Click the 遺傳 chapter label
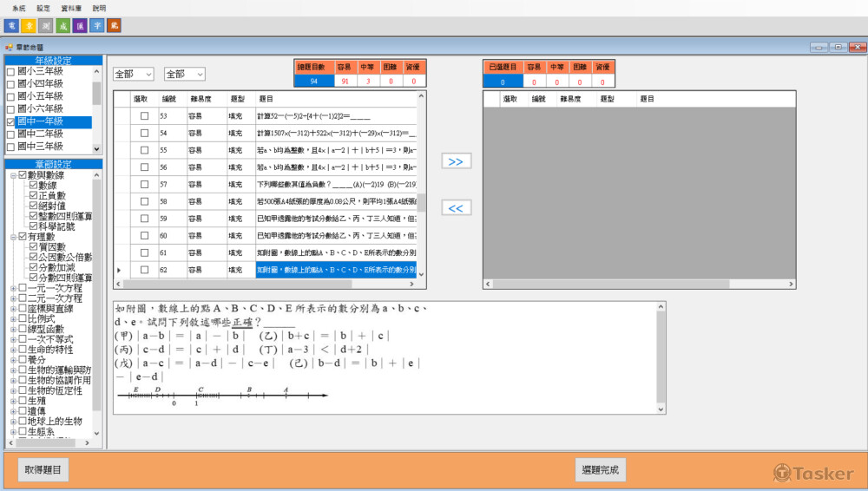The height and width of the screenshot is (491, 868). point(36,410)
